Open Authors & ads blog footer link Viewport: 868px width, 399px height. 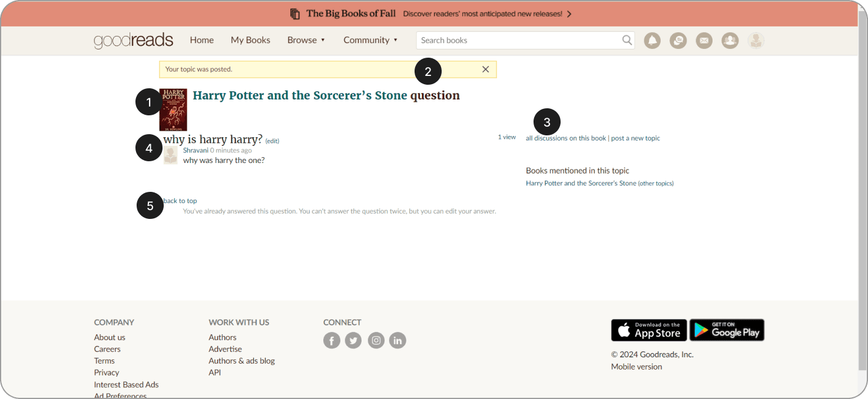(242, 361)
